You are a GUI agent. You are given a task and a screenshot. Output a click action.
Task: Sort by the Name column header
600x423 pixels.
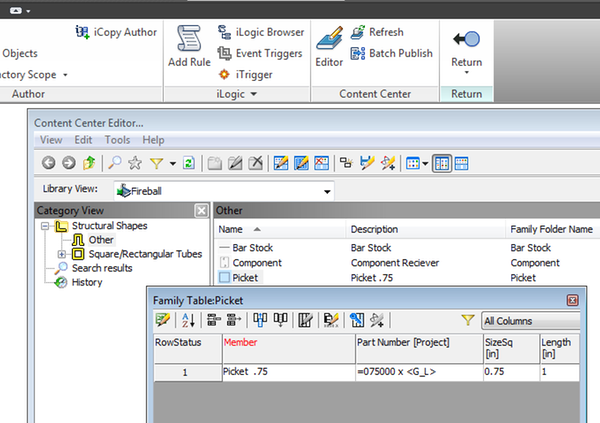(279, 229)
